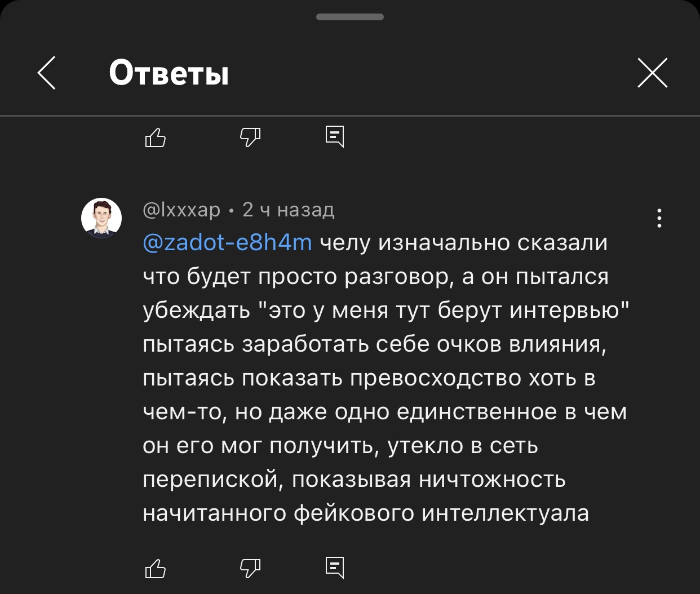This screenshot has width=700, height=594.
Task: Like the comment by @lxxxap
Action: coord(156,568)
